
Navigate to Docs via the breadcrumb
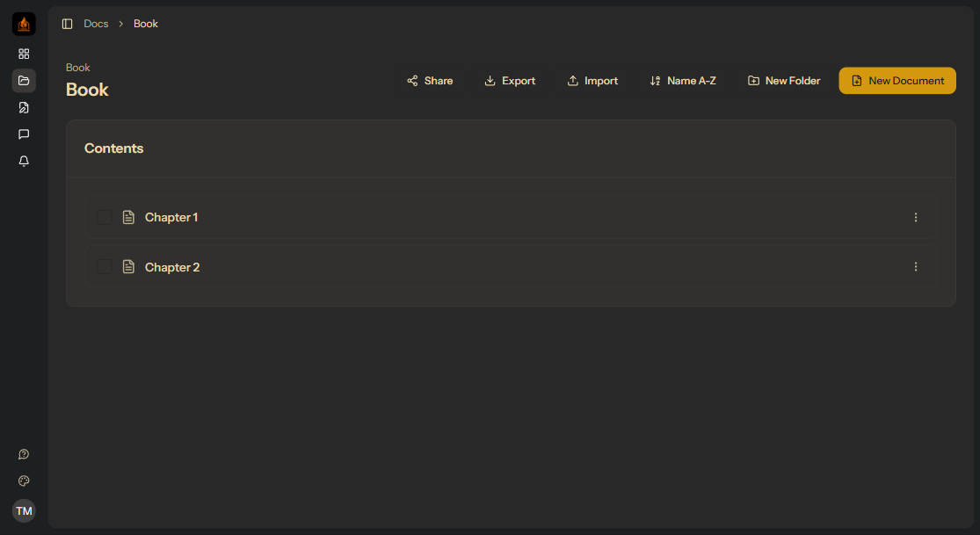click(96, 24)
